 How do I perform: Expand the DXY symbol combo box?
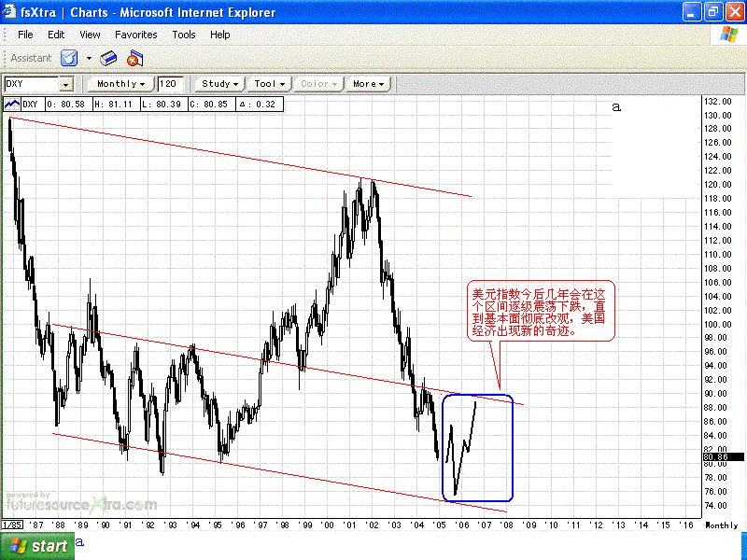pos(65,84)
